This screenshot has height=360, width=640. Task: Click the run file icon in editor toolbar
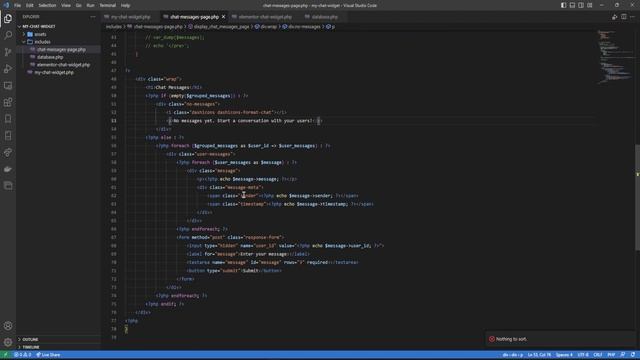point(615,17)
